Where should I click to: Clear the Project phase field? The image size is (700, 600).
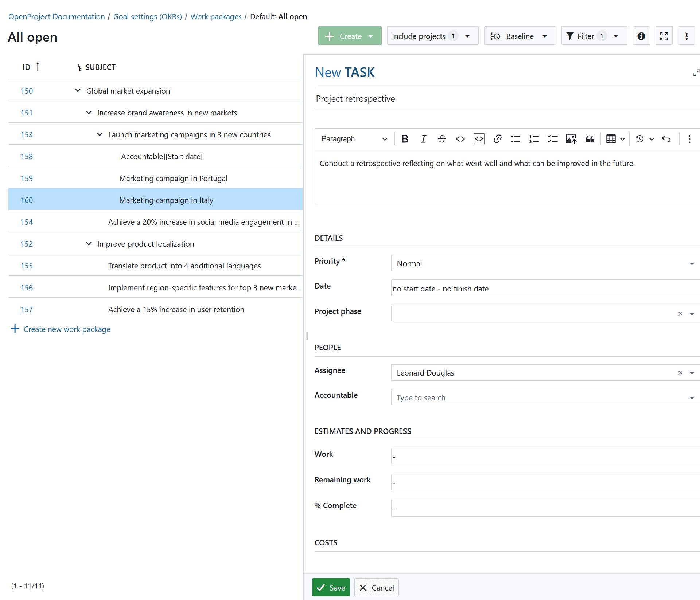680,314
